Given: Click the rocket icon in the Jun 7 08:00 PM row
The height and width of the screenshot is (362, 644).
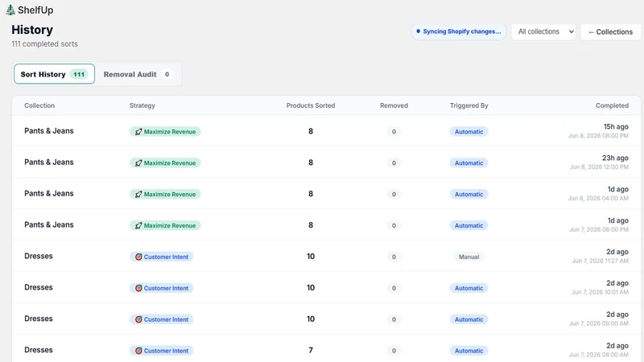Looking at the screenshot, I should point(138,225).
